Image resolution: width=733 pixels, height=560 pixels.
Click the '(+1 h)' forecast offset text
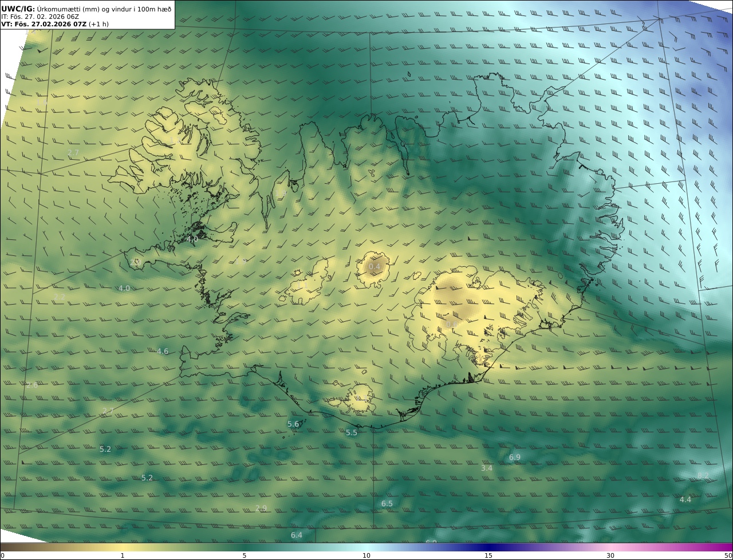pos(98,24)
